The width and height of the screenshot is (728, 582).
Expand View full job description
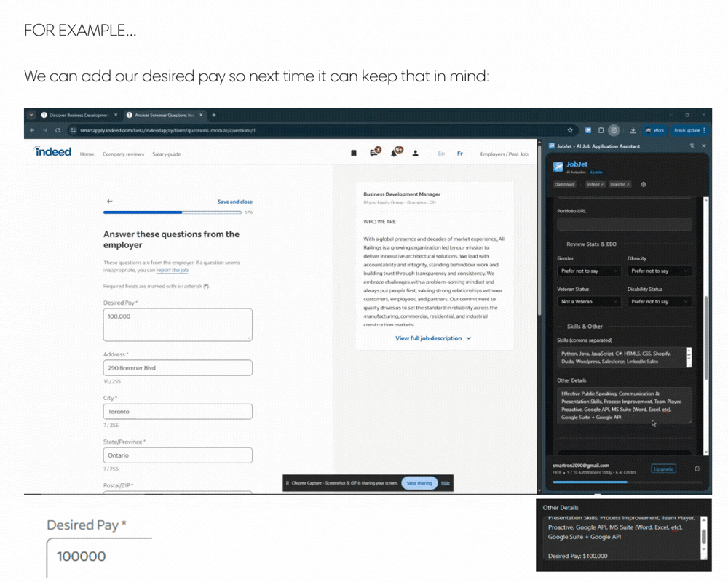pos(433,338)
